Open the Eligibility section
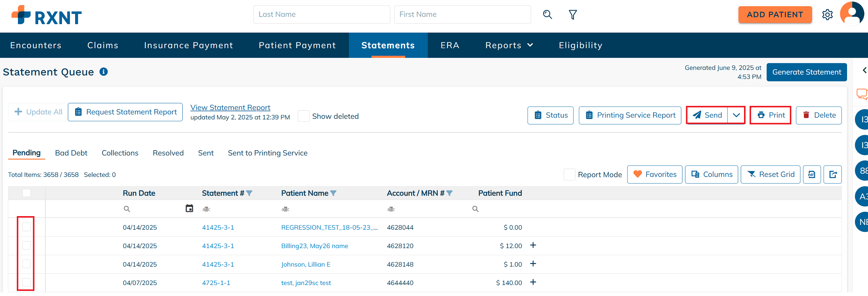Screen dimensions: 868x296 pos(581,45)
